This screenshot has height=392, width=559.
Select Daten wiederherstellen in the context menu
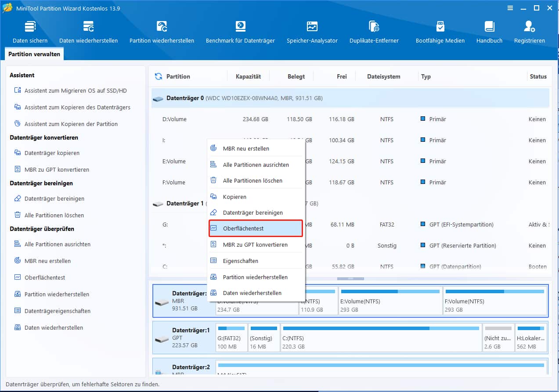256,293
